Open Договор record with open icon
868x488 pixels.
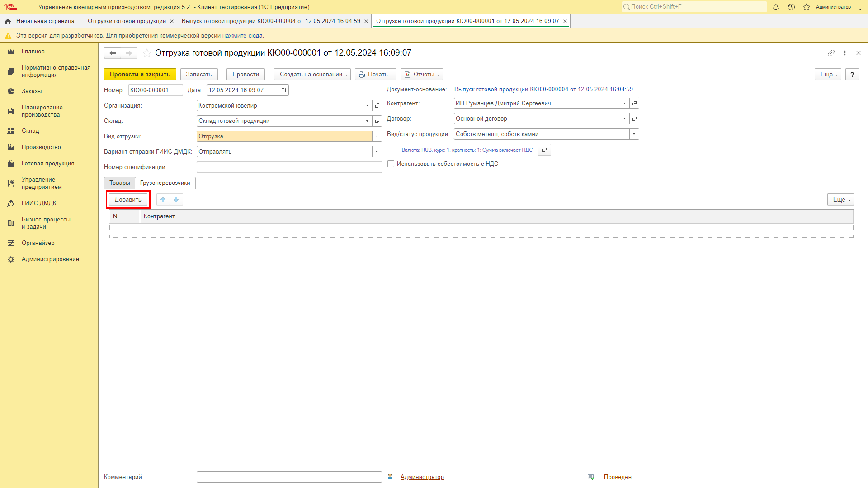[634, 119]
